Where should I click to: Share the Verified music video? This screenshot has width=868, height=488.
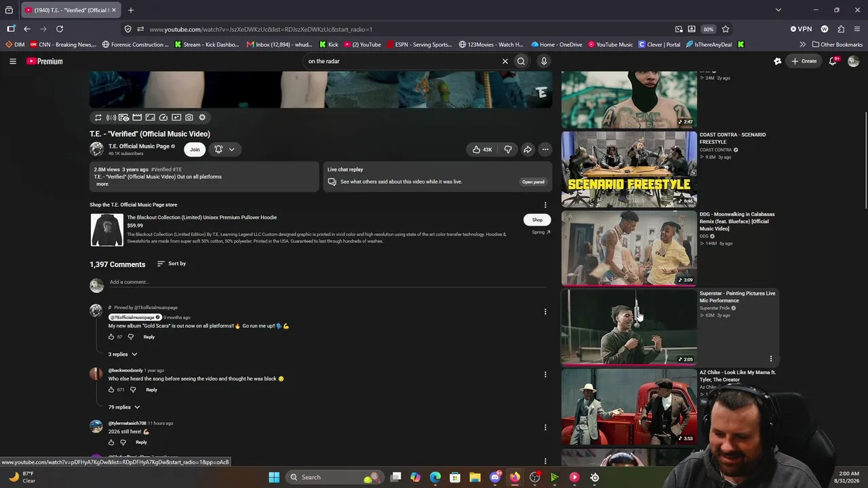pyautogui.click(x=528, y=149)
